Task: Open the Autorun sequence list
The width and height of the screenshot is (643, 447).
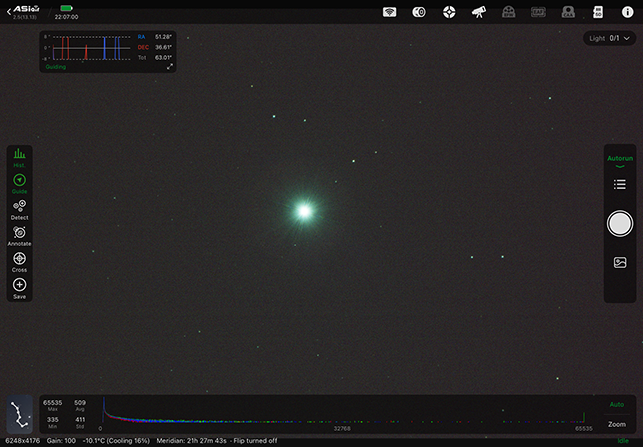Action: (620, 185)
